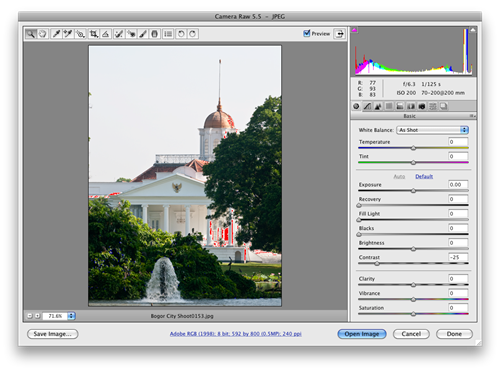Screen dimensions: 500x371
Task: Rotate image 90° clockwise
Action: pos(193,34)
